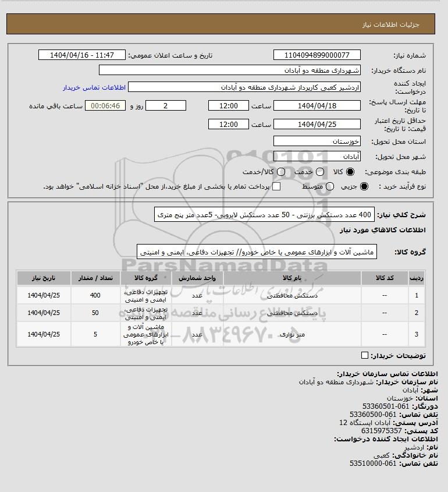448x492 pixels.
Task: Select the 'کالا' radio button
Action: [x=350, y=172]
